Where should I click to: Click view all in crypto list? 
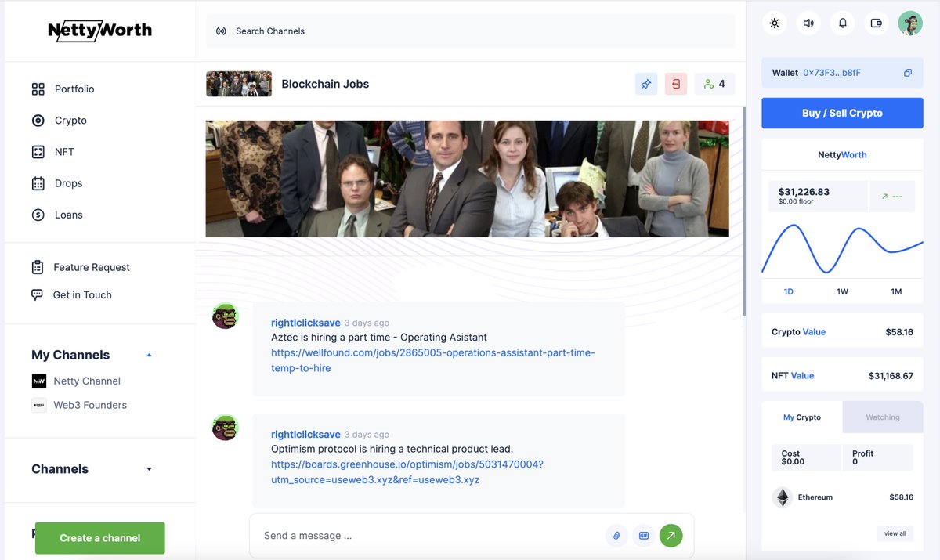[895, 533]
